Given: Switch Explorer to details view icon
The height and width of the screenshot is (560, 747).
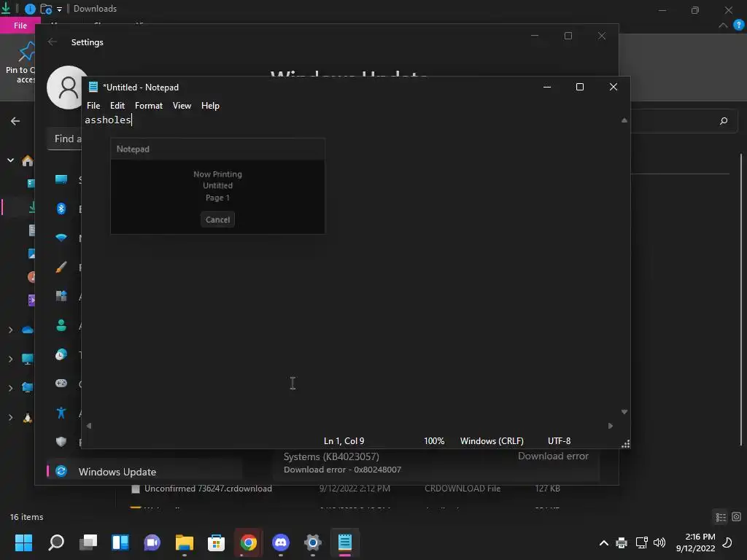Looking at the screenshot, I should pos(721,517).
